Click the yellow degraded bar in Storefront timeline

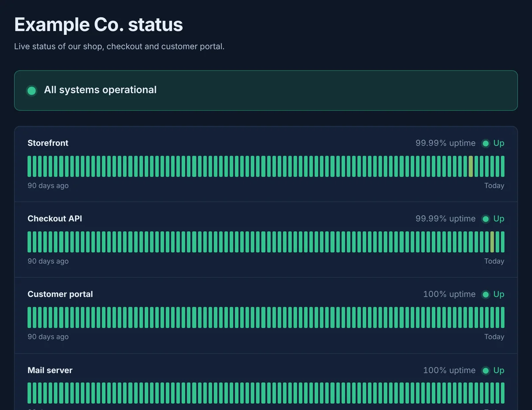pyautogui.click(x=471, y=166)
